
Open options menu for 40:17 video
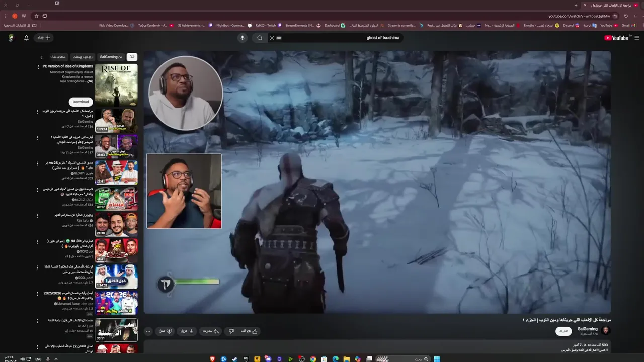(x=37, y=190)
